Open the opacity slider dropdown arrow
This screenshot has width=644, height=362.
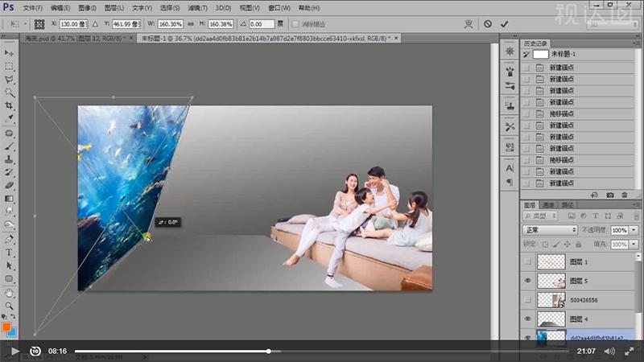[634, 230]
